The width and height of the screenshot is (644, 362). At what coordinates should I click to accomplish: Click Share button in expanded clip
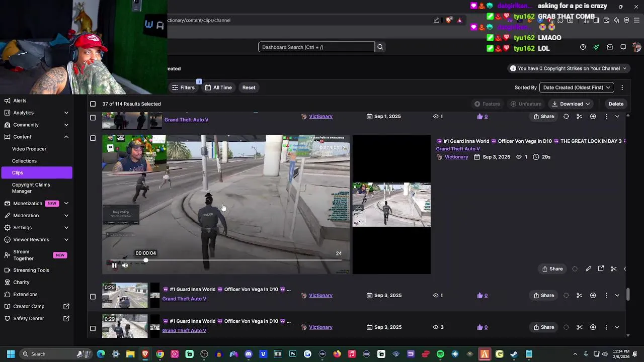point(552,269)
